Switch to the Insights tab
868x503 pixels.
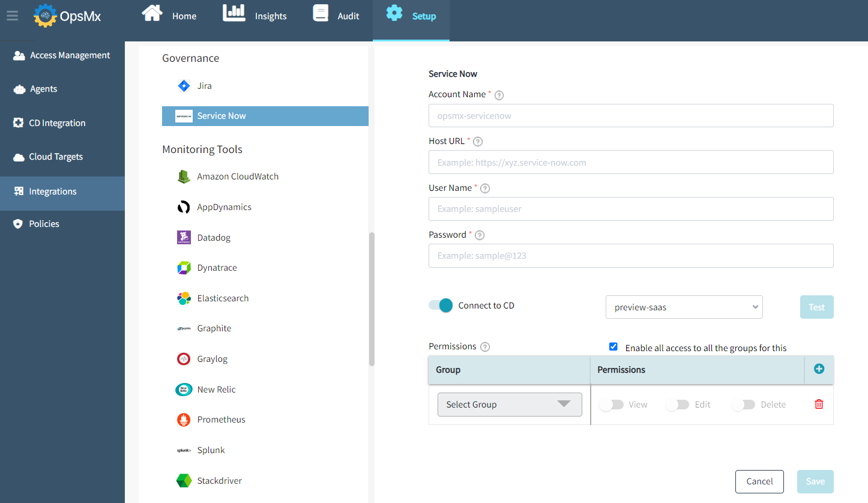point(255,15)
